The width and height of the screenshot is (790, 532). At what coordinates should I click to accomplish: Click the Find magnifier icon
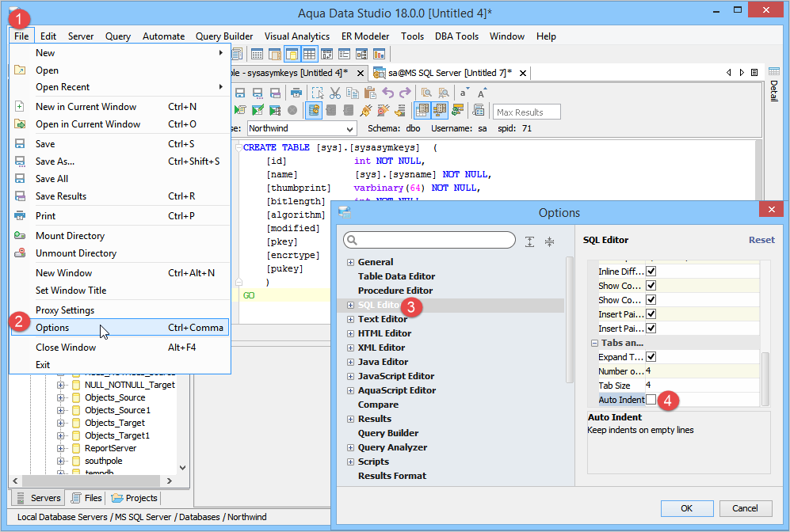426,93
